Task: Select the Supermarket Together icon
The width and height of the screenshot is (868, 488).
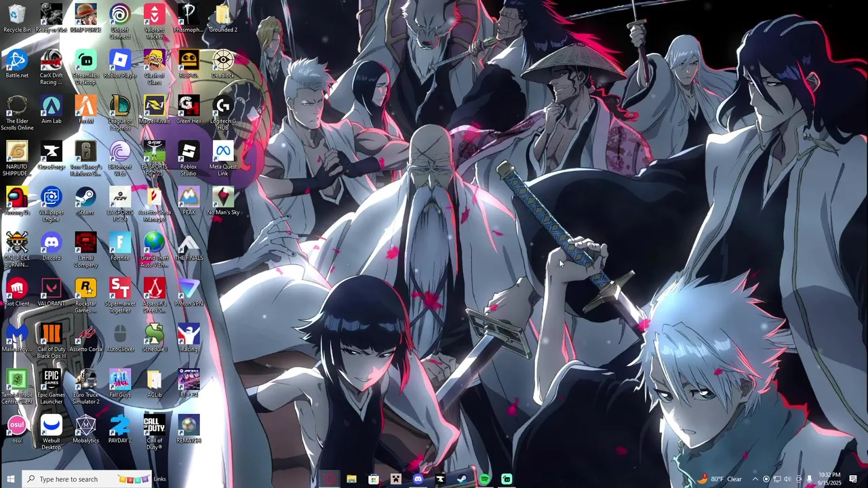Action: 120,295
